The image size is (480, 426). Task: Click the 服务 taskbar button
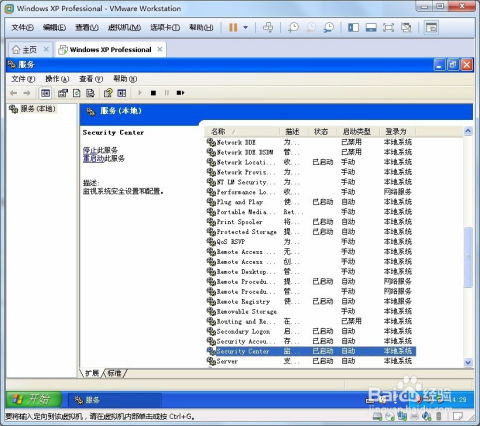click(115, 400)
